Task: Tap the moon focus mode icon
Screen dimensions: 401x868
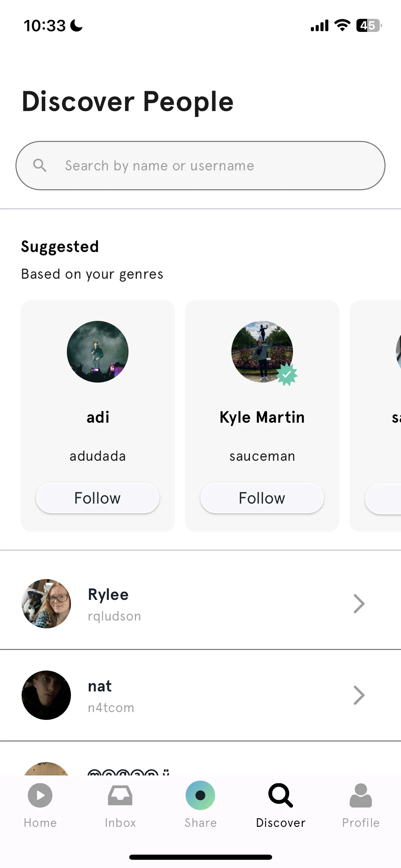Action: click(x=76, y=25)
